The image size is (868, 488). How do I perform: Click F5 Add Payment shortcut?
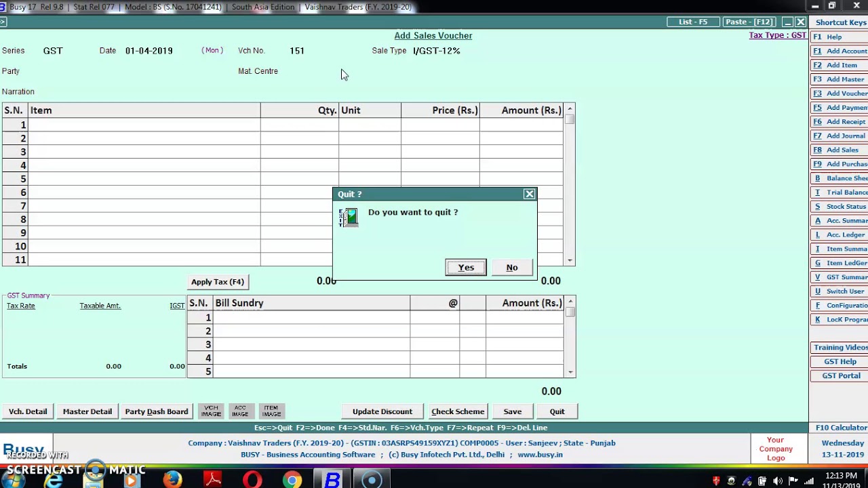pyautogui.click(x=839, y=107)
